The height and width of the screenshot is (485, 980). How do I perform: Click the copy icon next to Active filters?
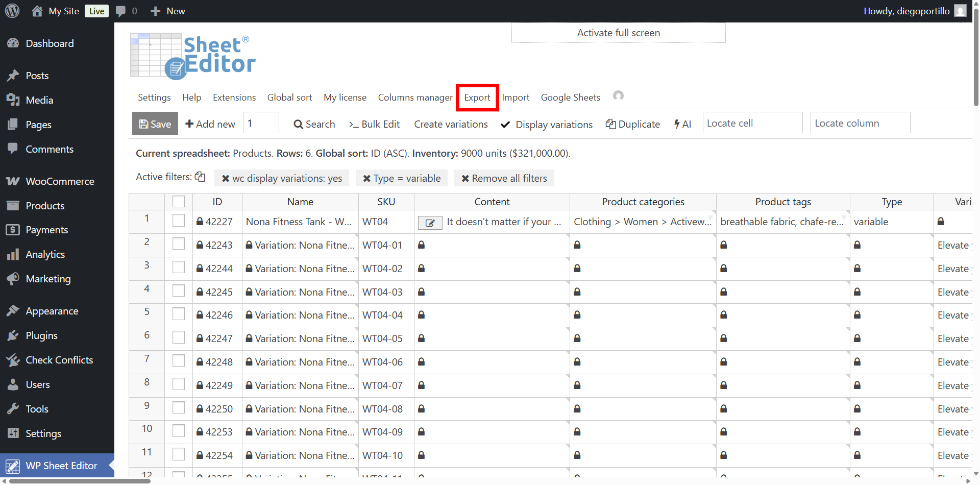(200, 177)
